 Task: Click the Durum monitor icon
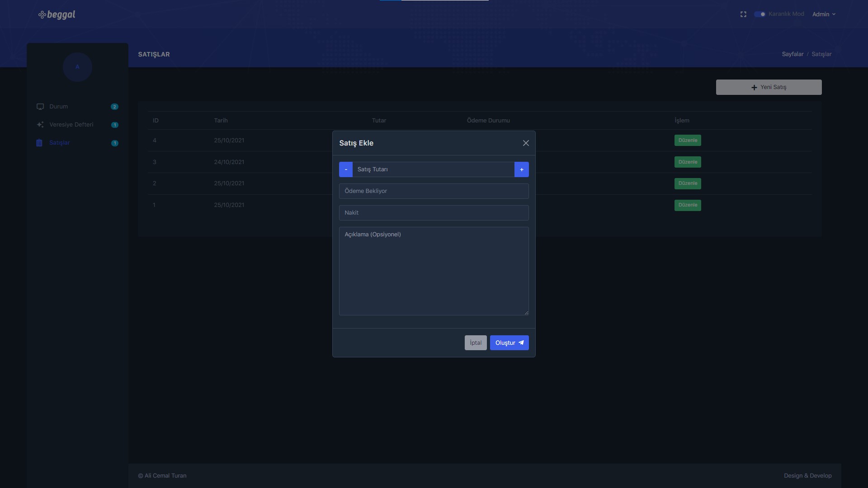tap(40, 107)
